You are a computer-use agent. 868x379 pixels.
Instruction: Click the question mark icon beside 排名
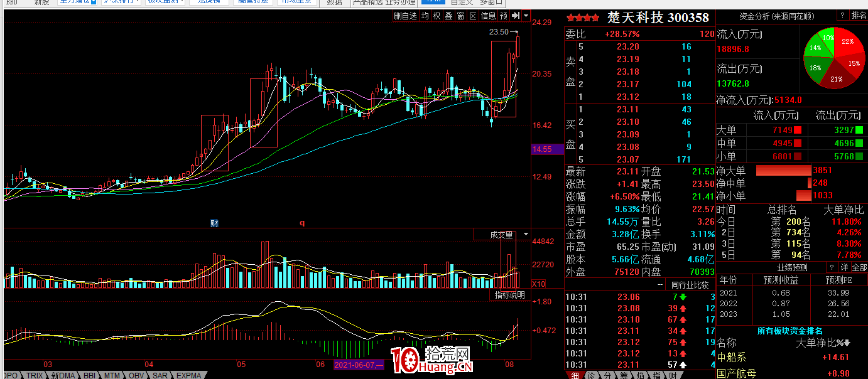(841, 16)
